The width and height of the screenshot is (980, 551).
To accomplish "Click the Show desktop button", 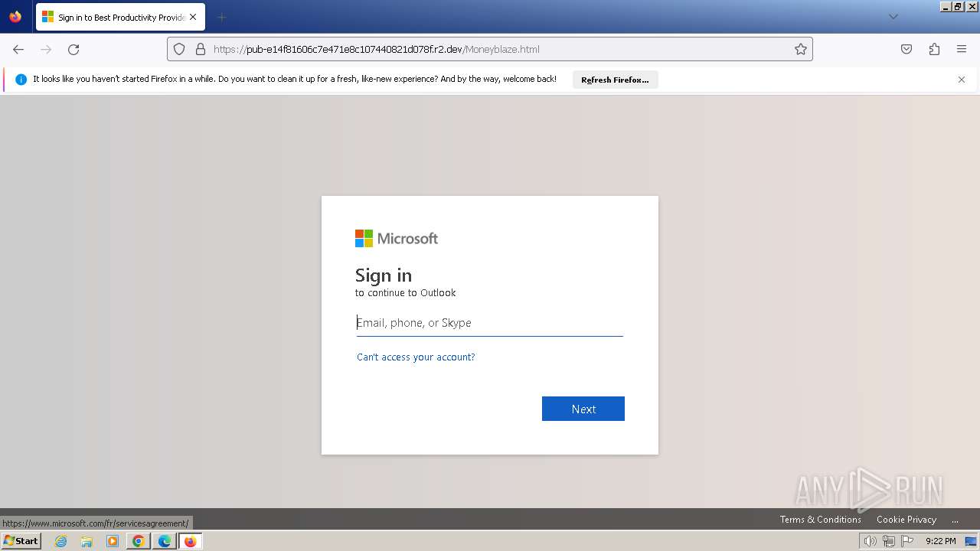I will [972, 541].
